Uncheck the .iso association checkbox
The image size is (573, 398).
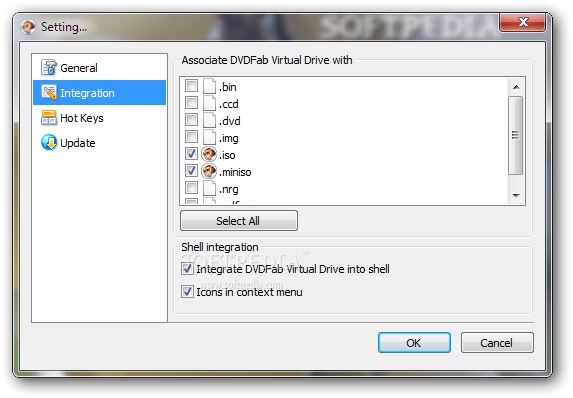[x=191, y=153]
